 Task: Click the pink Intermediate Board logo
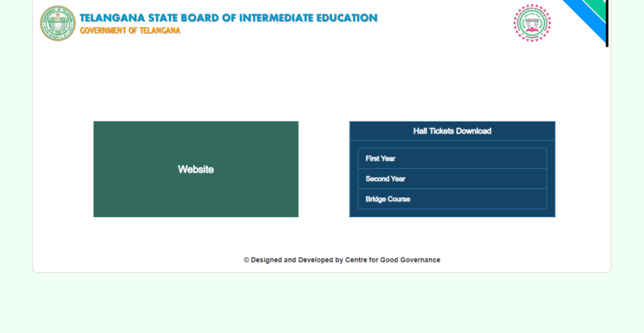pos(532,23)
